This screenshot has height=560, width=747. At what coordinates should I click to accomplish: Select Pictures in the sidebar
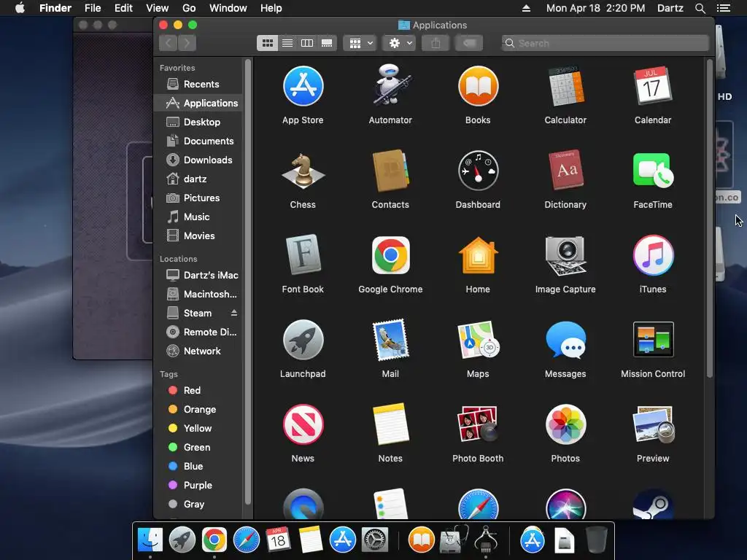coord(198,198)
